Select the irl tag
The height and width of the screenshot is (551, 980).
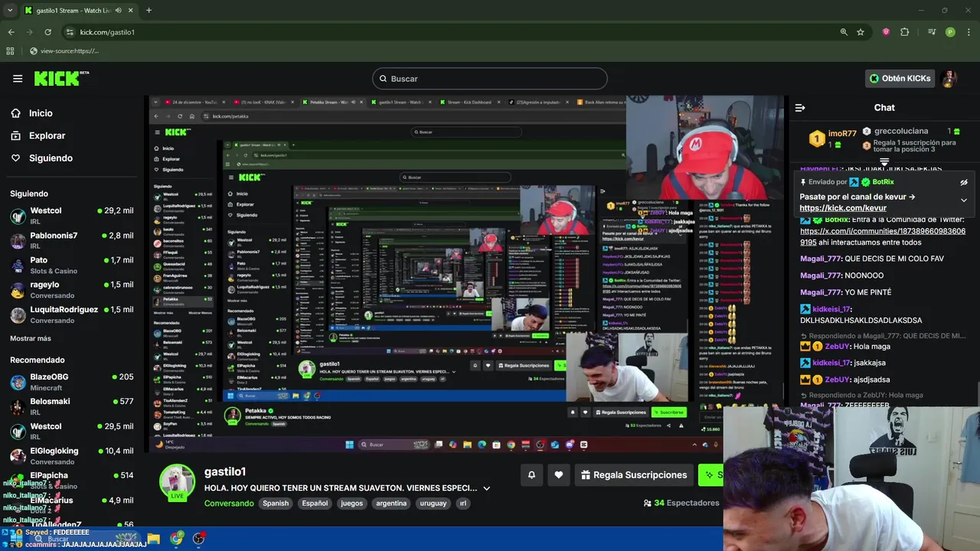pos(462,504)
